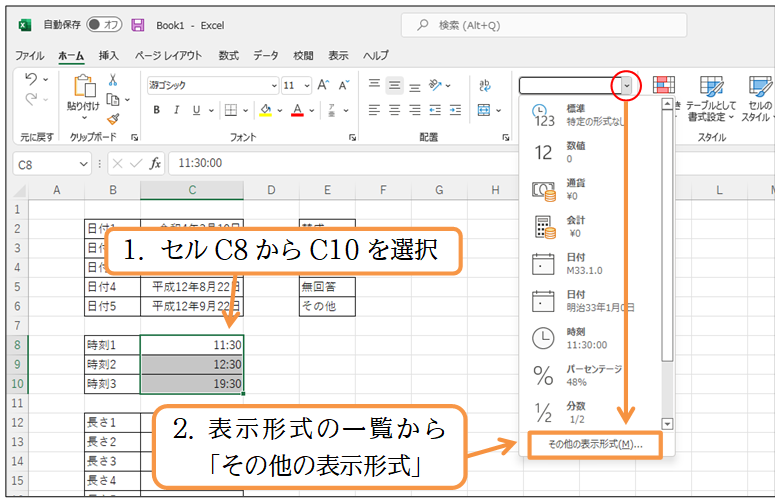Click the Cut scissors icon

pos(113,81)
